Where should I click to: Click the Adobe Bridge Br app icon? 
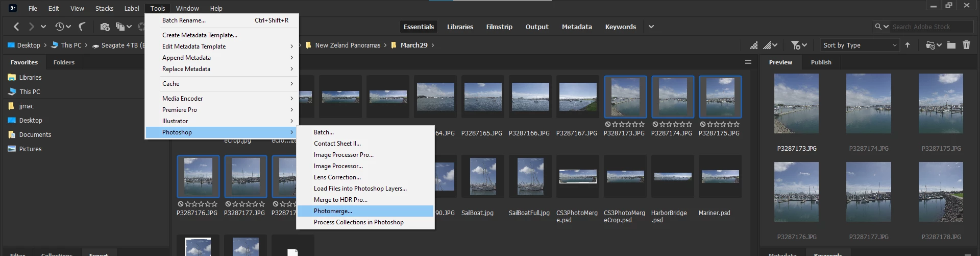(13, 8)
